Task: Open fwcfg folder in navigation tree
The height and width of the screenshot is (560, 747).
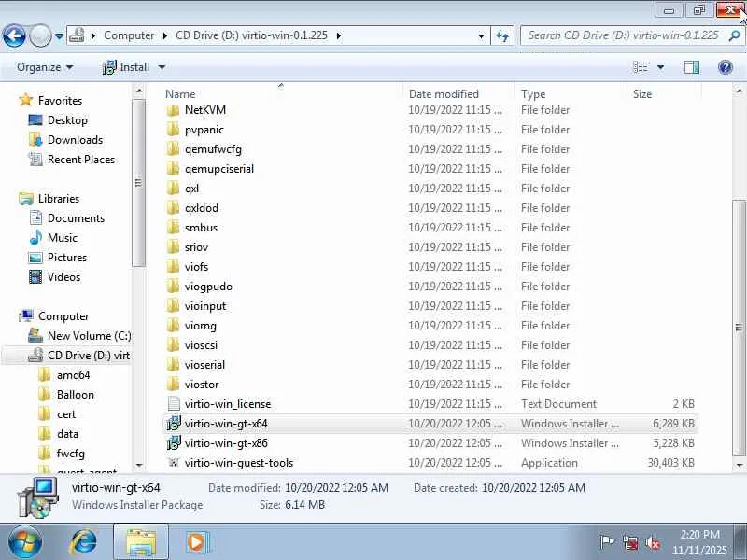Action: point(71,453)
